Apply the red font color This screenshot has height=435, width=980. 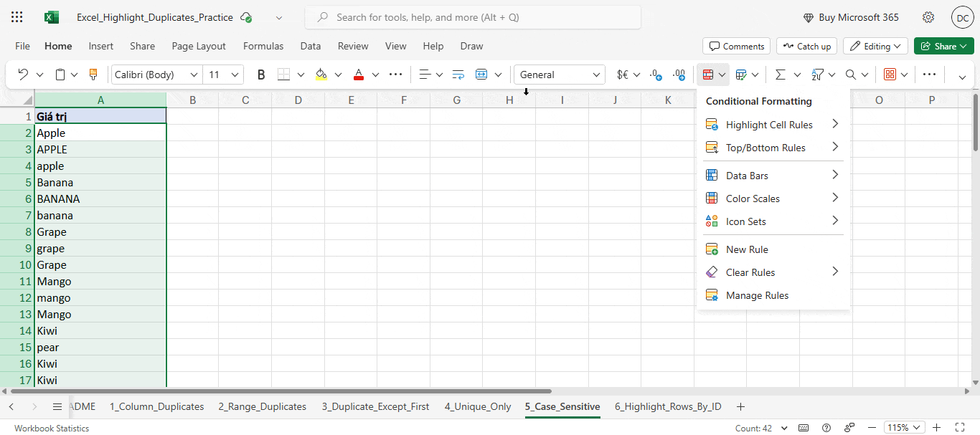click(x=359, y=75)
